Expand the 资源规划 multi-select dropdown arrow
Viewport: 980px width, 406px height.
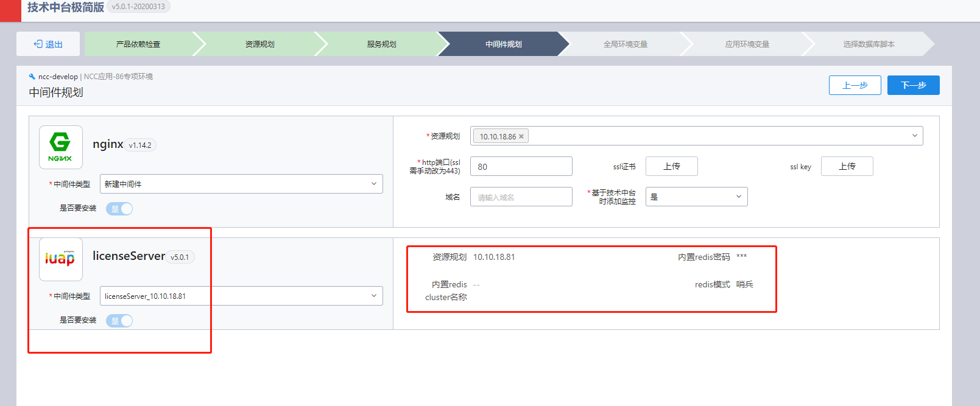click(x=914, y=136)
